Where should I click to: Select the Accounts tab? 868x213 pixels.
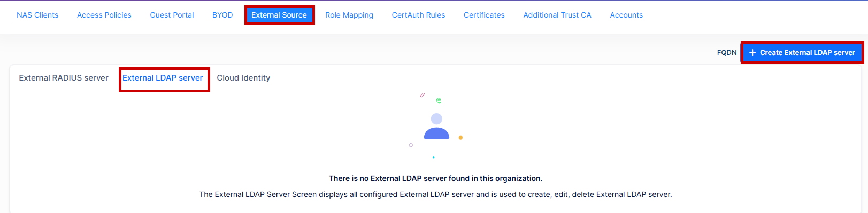tap(626, 15)
